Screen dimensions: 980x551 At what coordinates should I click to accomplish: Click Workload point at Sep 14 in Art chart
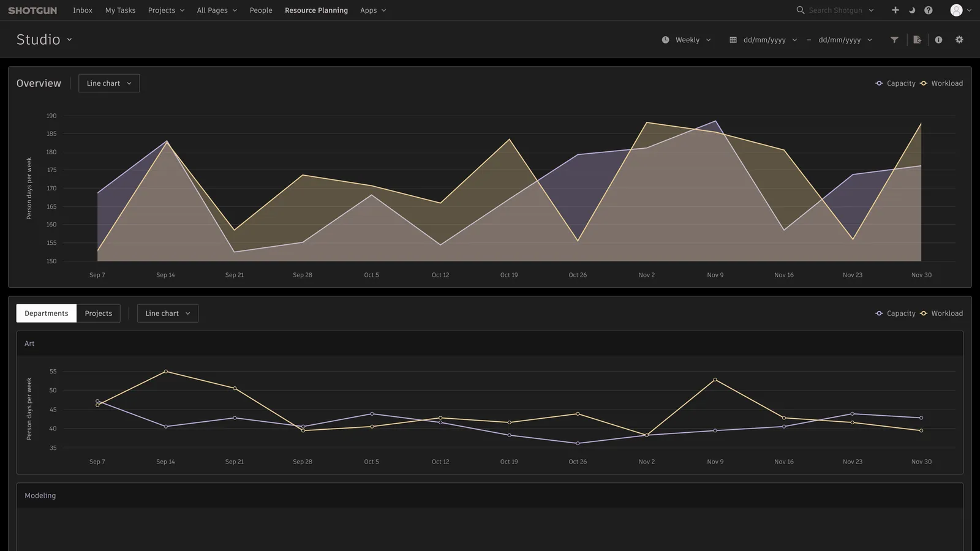(x=166, y=372)
